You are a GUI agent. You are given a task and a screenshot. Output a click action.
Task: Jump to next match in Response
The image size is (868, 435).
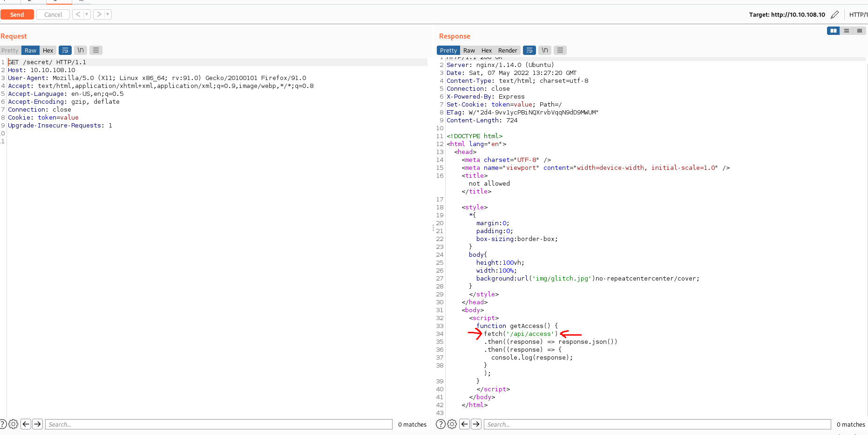coord(476,424)
